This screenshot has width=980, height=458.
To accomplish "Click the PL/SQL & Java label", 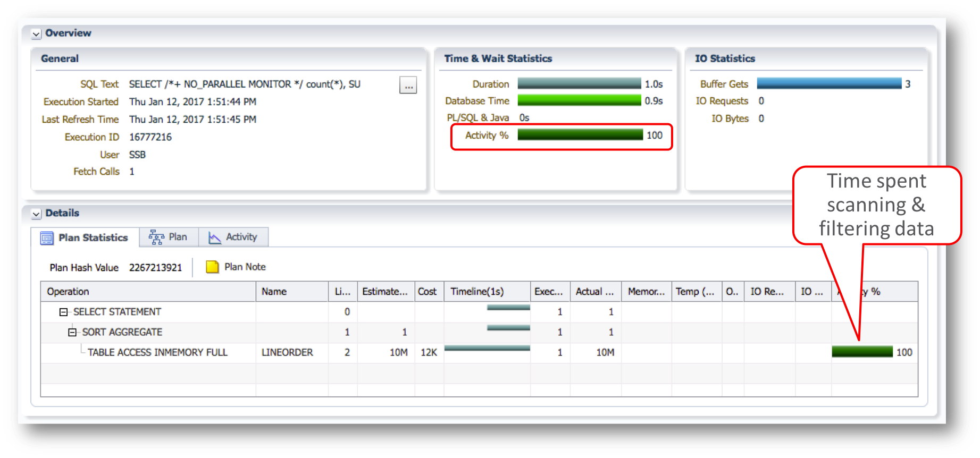I will click(x=478, y=118).
